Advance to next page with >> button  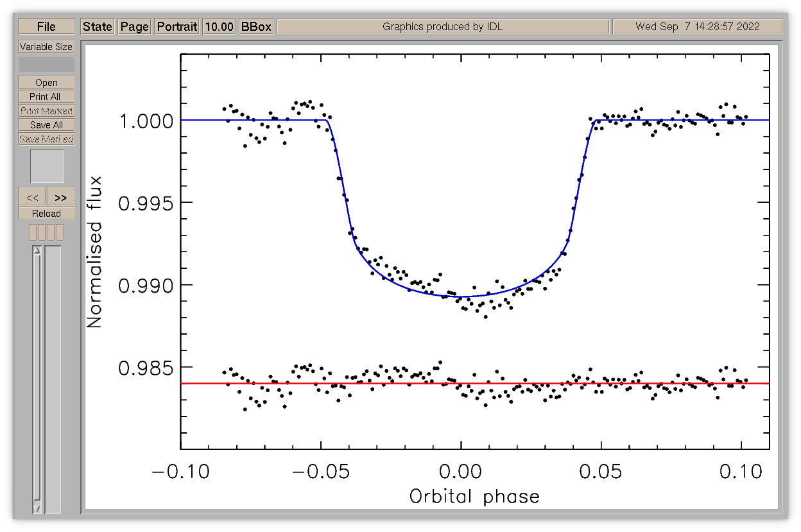click(x=61, y=197)
